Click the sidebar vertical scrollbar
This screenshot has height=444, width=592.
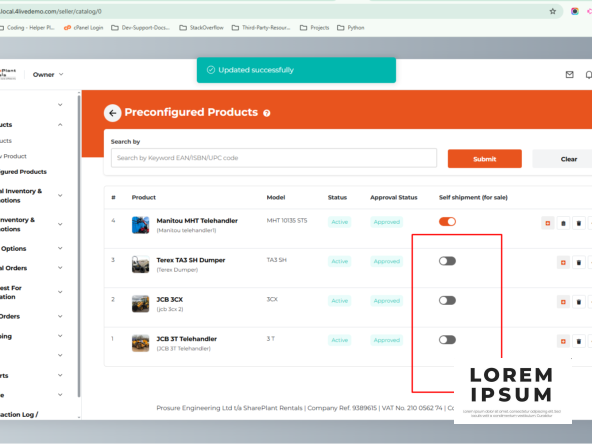79,245
